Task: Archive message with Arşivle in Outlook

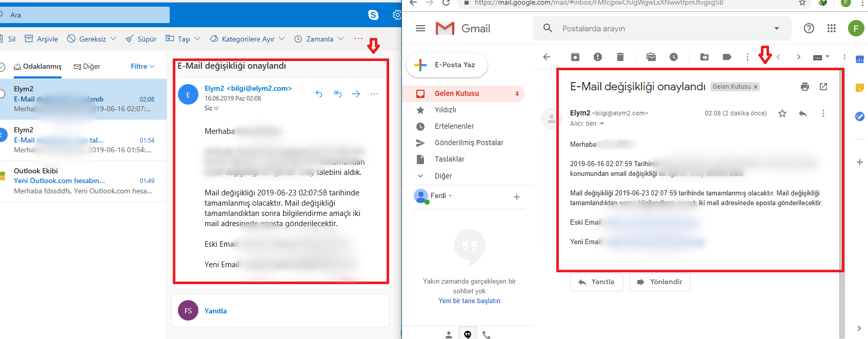Action: tap(42, 39)
